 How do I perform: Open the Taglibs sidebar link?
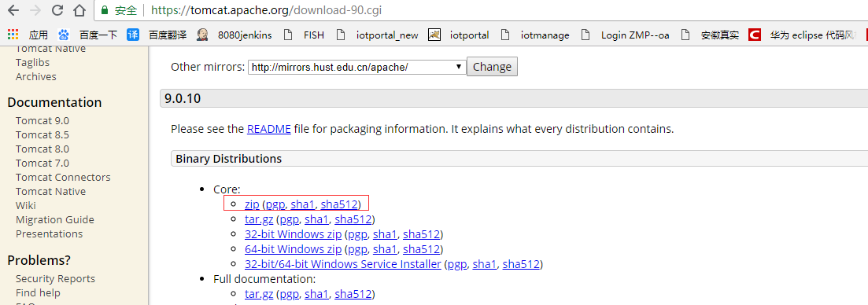[32, 62]
